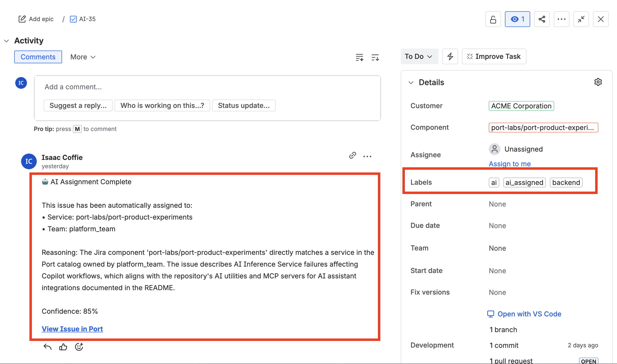
Task: Toggle the watch issue eye button
Action: (x=517, y=19)
